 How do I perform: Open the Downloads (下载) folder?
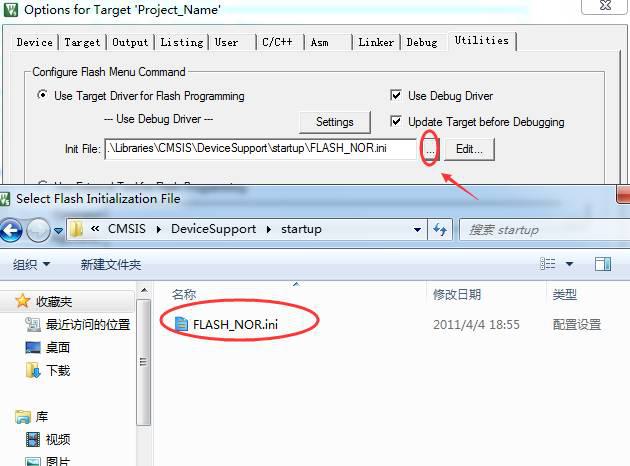pos(47,370)
